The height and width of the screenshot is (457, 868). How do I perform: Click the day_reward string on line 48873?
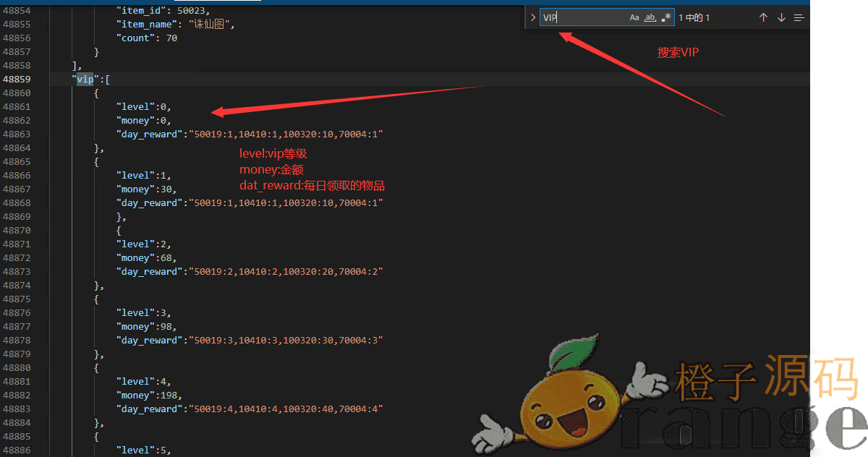pos(285,272)
